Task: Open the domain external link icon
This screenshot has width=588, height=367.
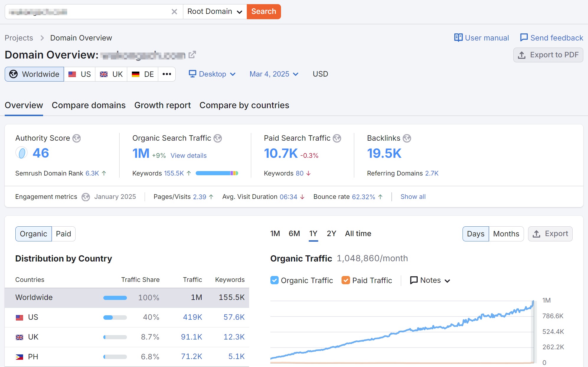Action: click(x=192, y=55)
